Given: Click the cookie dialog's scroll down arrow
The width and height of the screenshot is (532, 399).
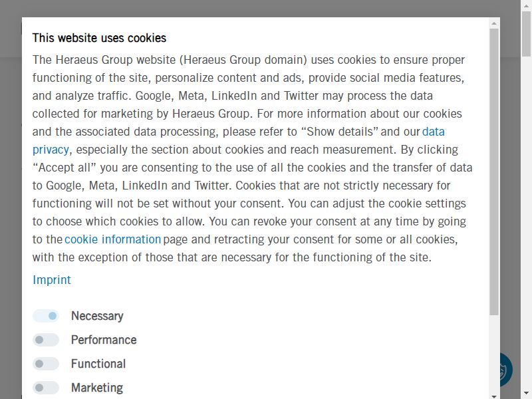Looking at the screenshot, I should click(494, 396).
